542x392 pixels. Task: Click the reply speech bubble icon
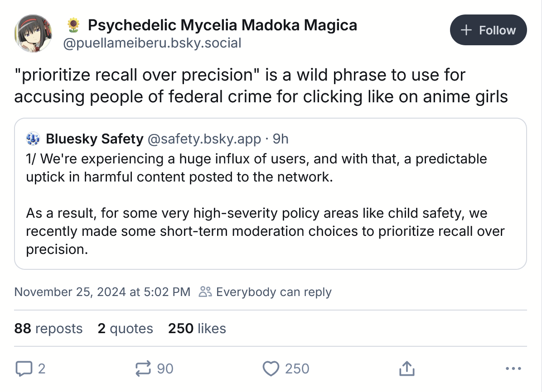[x=23, y=368]
